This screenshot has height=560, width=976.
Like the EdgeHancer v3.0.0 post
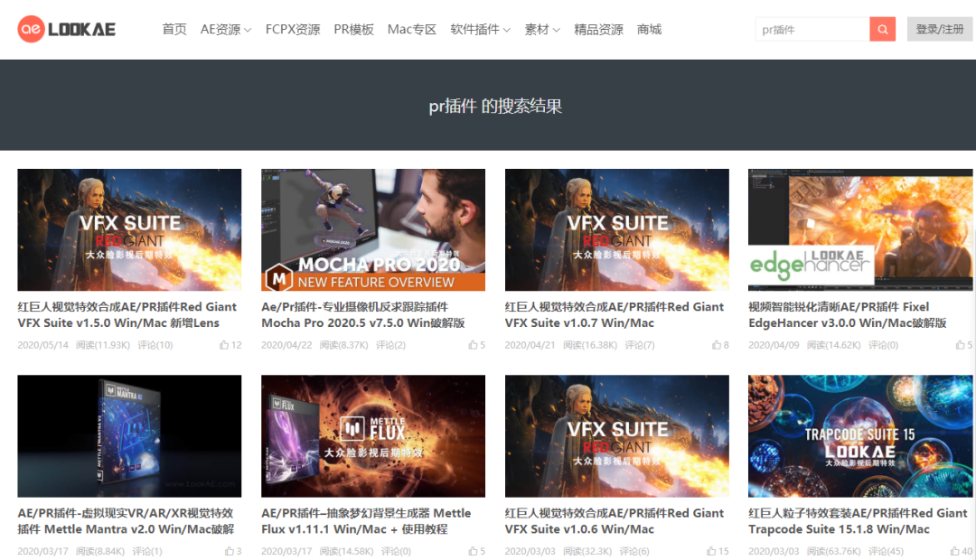(964, 345)
